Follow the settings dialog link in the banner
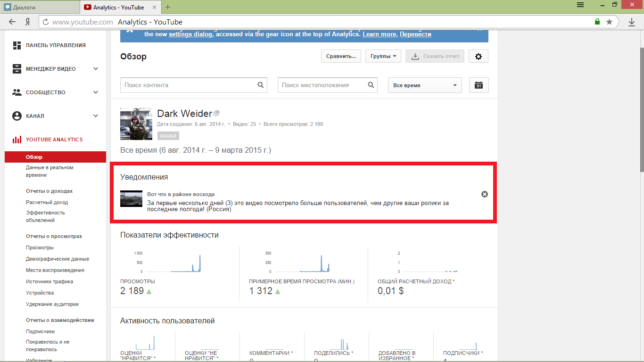 tap(190, 34)
